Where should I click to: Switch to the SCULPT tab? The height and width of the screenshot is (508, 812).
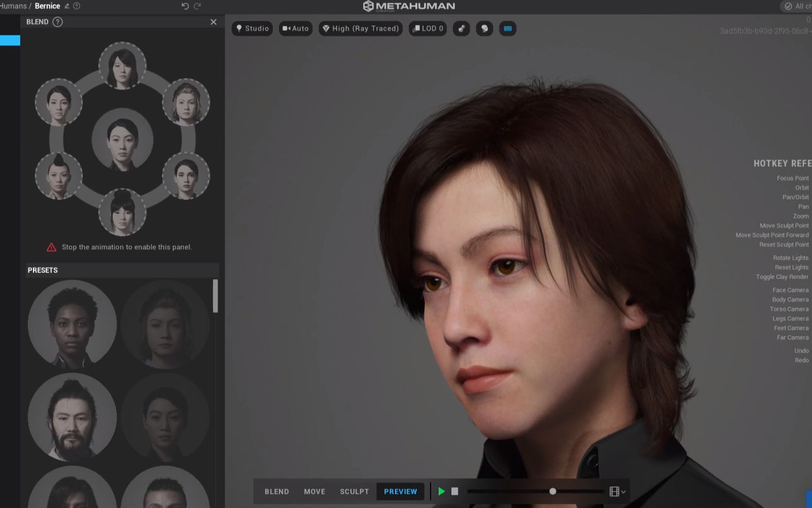[x=355, y=491]
